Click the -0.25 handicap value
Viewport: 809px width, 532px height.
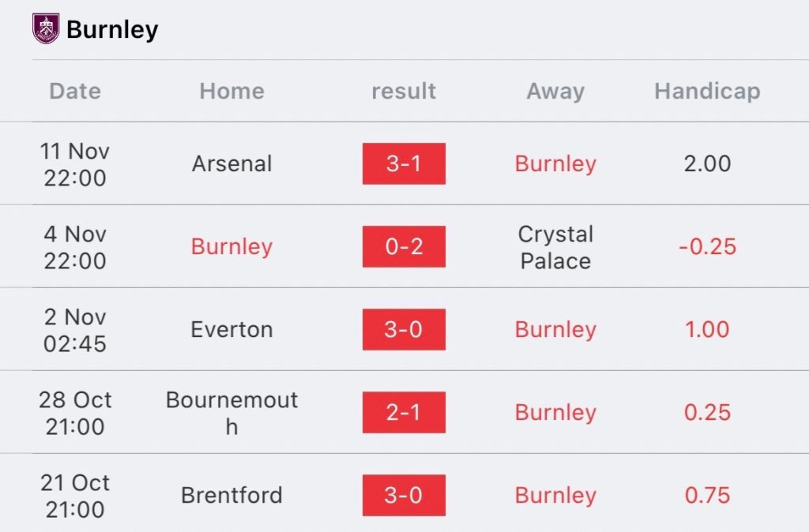[x=707, y=246]
